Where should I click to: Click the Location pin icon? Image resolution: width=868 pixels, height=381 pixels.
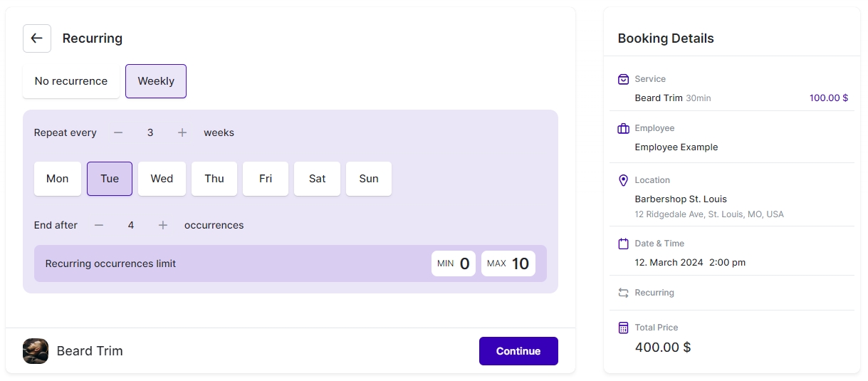tap(624, 180)
